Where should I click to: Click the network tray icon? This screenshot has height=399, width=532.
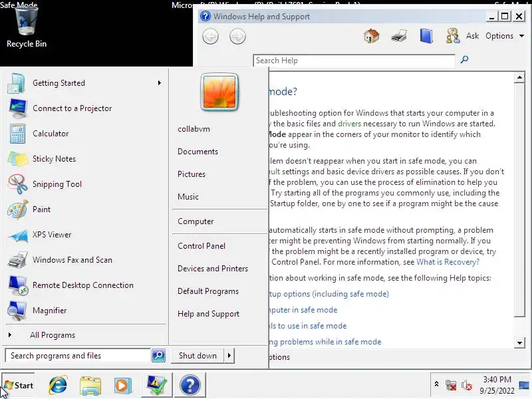click(451, 385)
